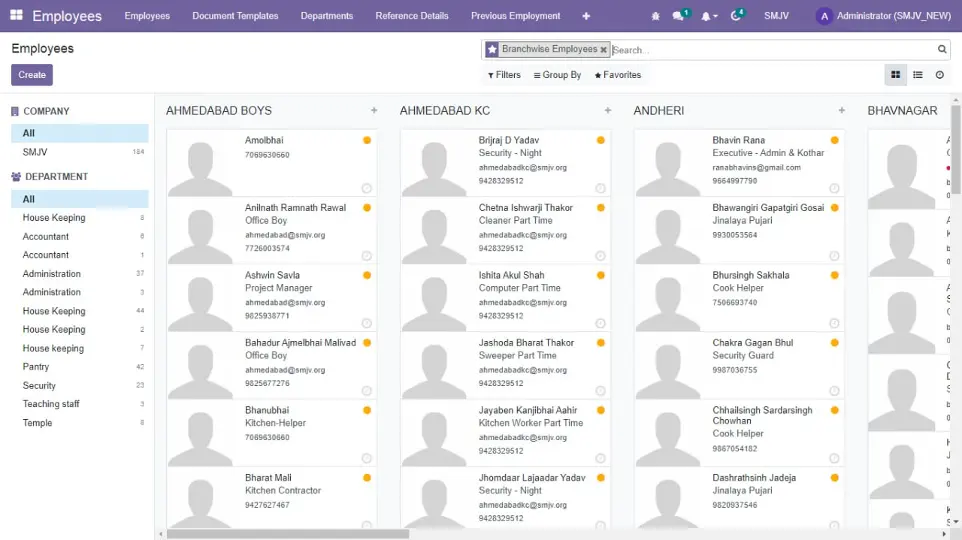Open the Group By dropdown
The image size is (962, 540).
557,75
